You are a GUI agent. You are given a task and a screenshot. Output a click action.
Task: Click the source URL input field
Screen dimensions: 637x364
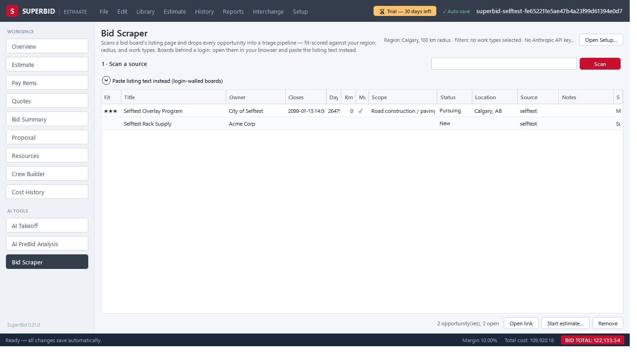(x=504, y=64)
